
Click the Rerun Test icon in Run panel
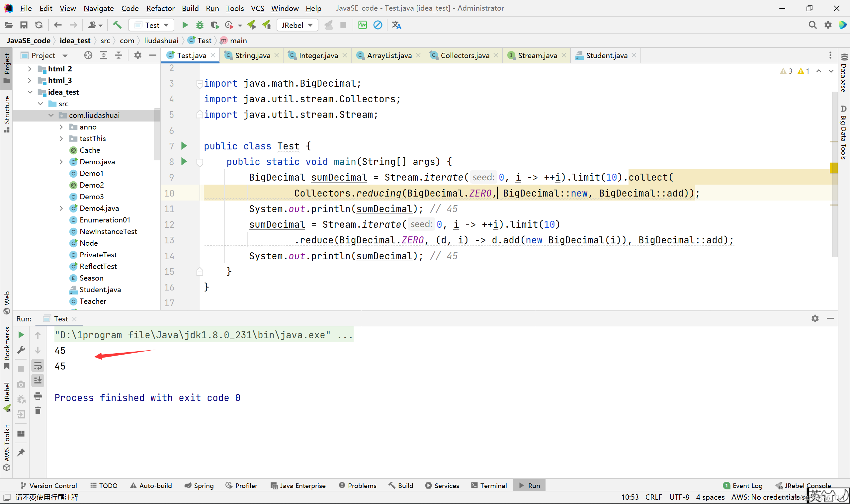pyautogui.click(x=20, y=334)
